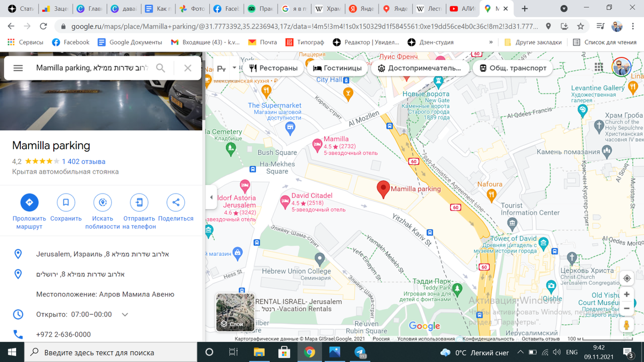Open the Facebook bookmark
Viewport: 644px width, 362px height.
71,42
